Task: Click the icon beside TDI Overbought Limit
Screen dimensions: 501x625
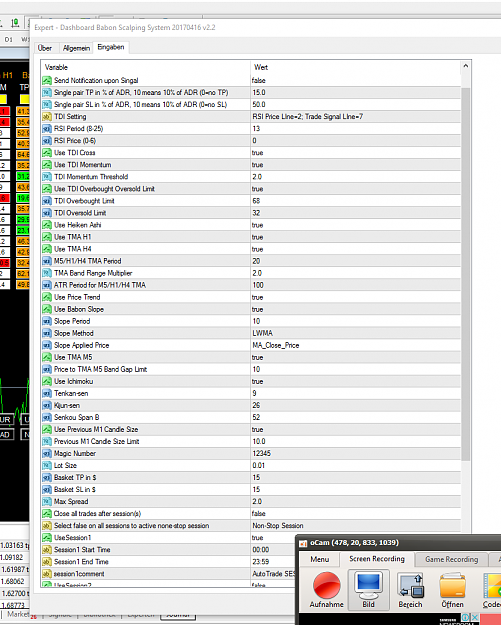Action: (x=47, y=201)
